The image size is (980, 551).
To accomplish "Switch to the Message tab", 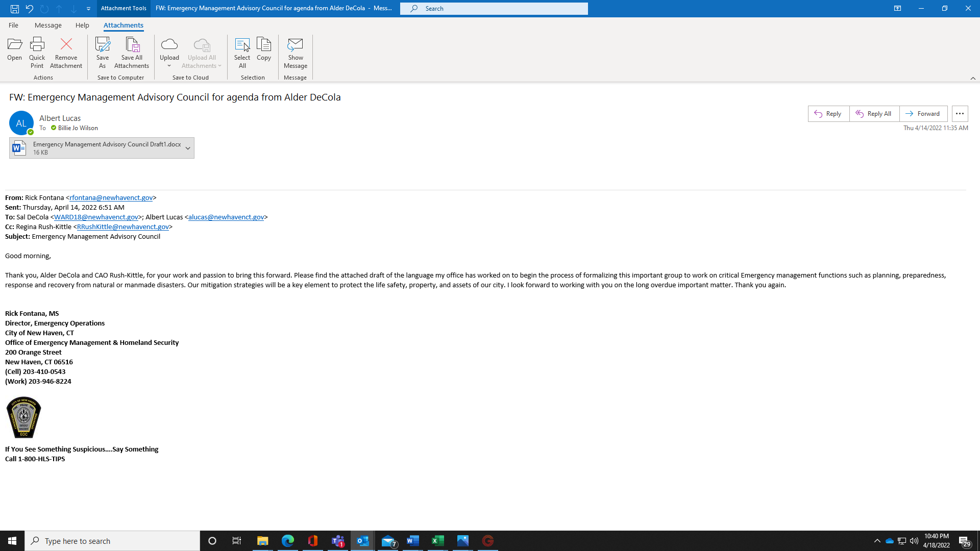I will click(48, 25).
